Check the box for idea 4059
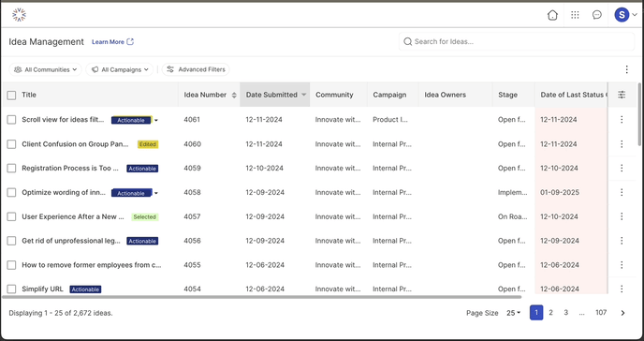The width and height of the screenshot is (644, 341). pyautogui.click(x=11, y=168)
